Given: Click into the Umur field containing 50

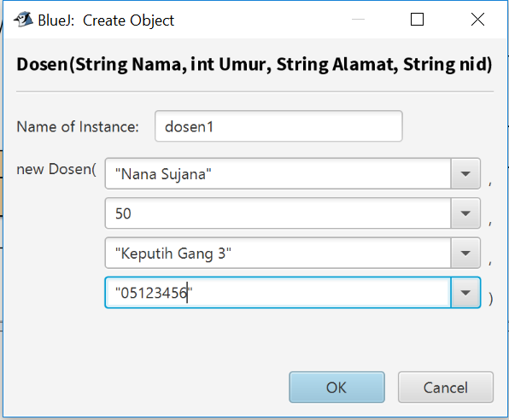Looking at the screenshot, I should click(278, 213).
